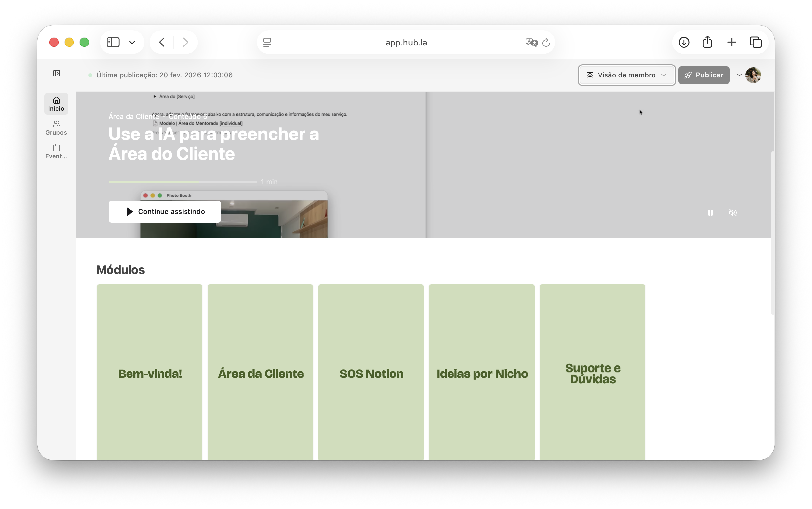Expand the chevron beside the profile avatar
This screenshot has width=812, height=509.
[x=739, y=75]
